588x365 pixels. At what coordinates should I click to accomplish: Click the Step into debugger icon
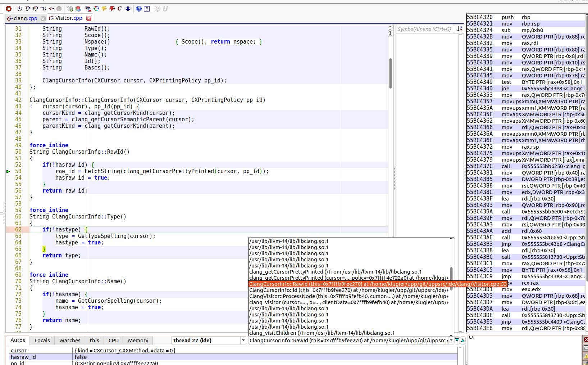19,9
